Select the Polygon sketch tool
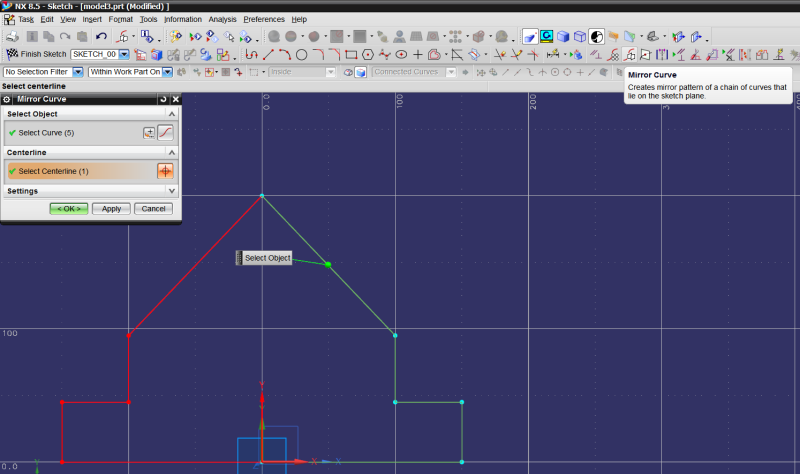Viewport: 800px width, 474px height. click(x=368, y=55)
